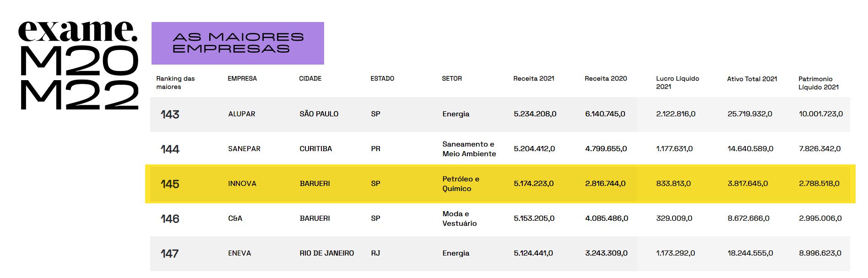Screen dimensions: 868x278
Task: Click the exame. M20 M22 logo
Action: click(x=78, y=64)
